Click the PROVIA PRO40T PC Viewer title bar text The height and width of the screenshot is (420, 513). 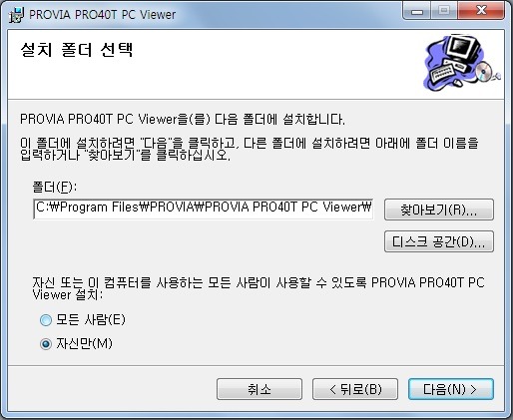(102, 15)
